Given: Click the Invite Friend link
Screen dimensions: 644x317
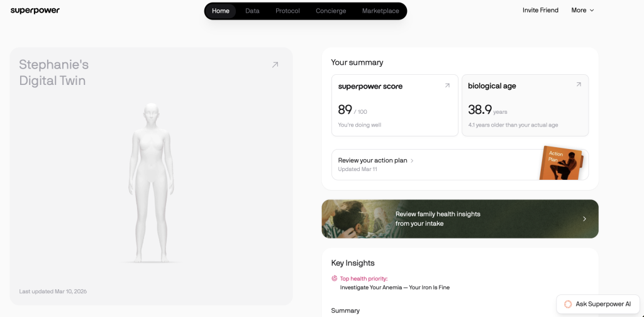Looking at the screenshot, I should click(540, 11).
